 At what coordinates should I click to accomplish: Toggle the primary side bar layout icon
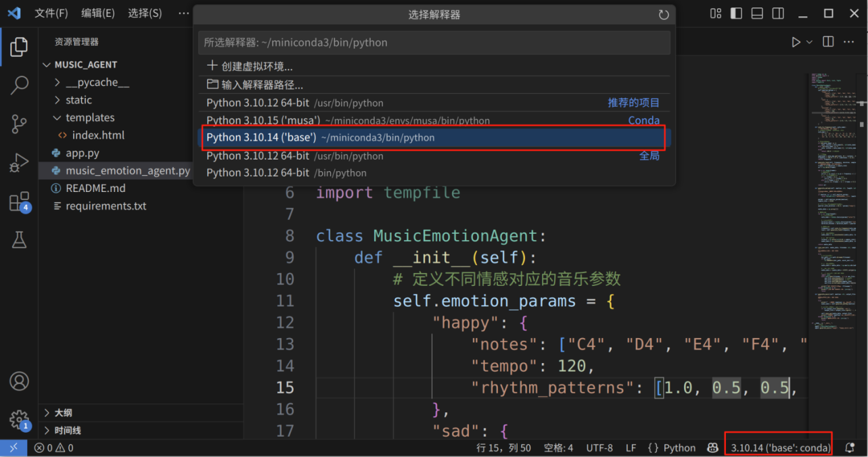click(737, 14)
